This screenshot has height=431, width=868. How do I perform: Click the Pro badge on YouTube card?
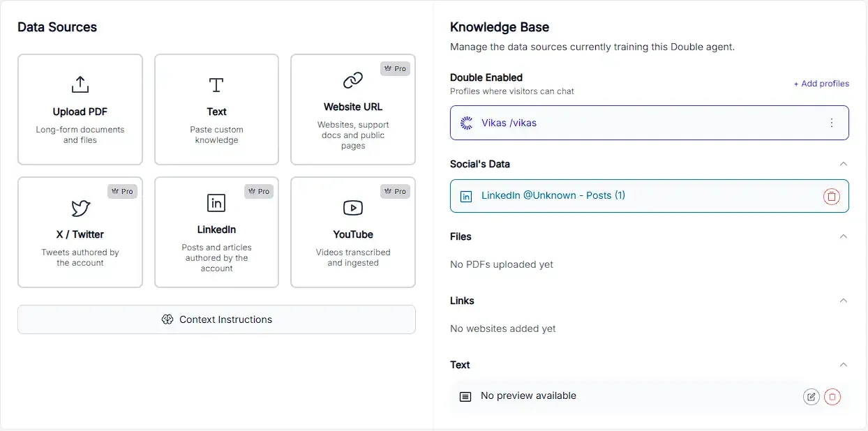[x=395, y=191]
